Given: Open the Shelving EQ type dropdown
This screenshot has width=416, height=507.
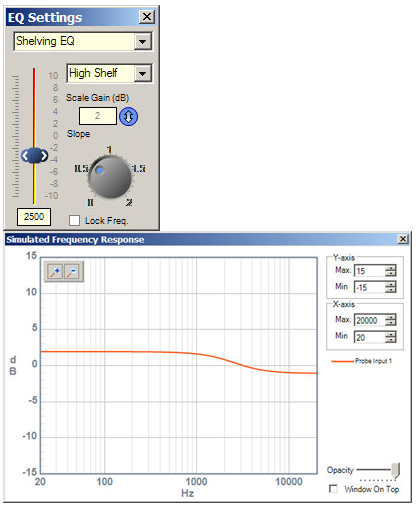Looking at the screenshot, I should (x=143, y=42).
